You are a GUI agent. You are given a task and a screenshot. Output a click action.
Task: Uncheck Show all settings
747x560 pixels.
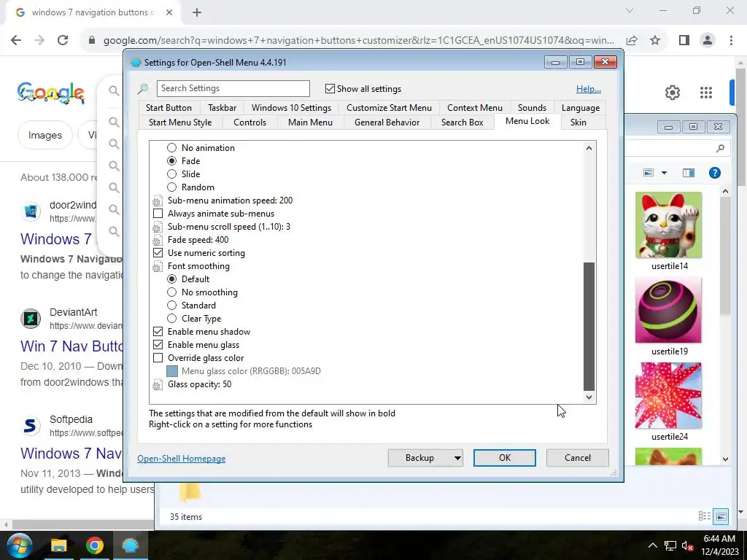click(x=330, y=88)
